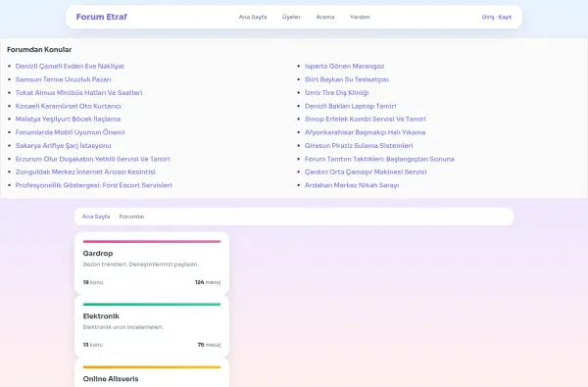Open topic Tokat Almus Minibüs Hatları Ve Saatleri
The image size is (588, 387).
(x=78, y=93)
